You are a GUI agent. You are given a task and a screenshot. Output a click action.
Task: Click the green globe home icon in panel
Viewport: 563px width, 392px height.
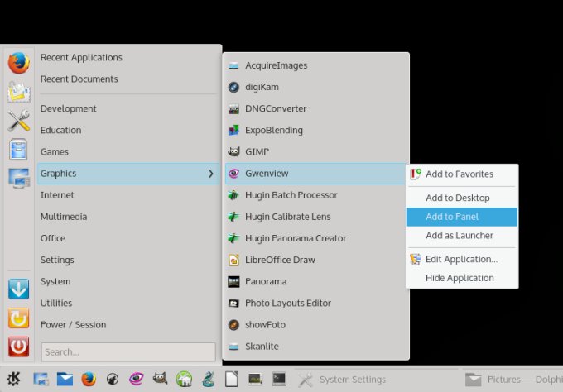click(184, 379)
